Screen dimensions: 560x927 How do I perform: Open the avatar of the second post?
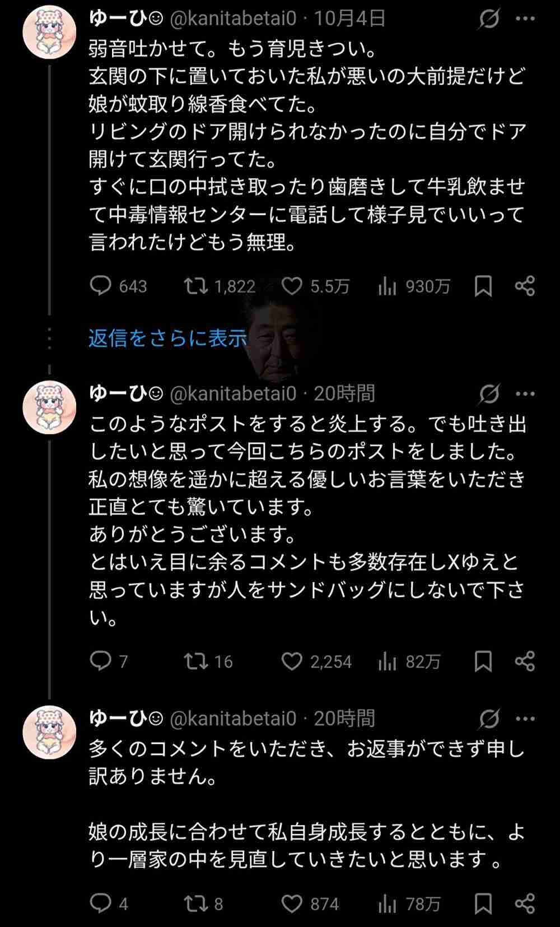[x=49, y=407]
